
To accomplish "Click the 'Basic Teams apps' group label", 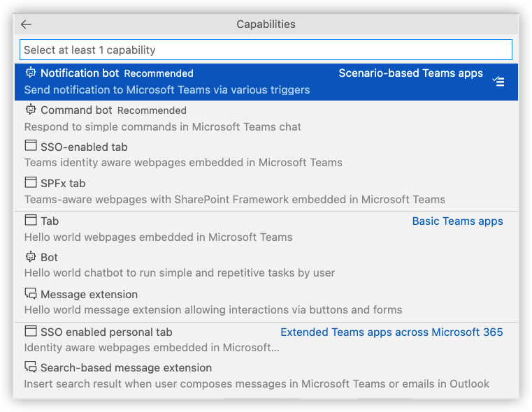I will (457, 221).
